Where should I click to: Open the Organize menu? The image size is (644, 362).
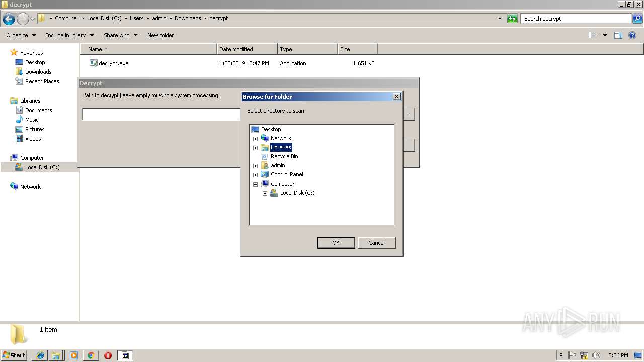[21, 35]
